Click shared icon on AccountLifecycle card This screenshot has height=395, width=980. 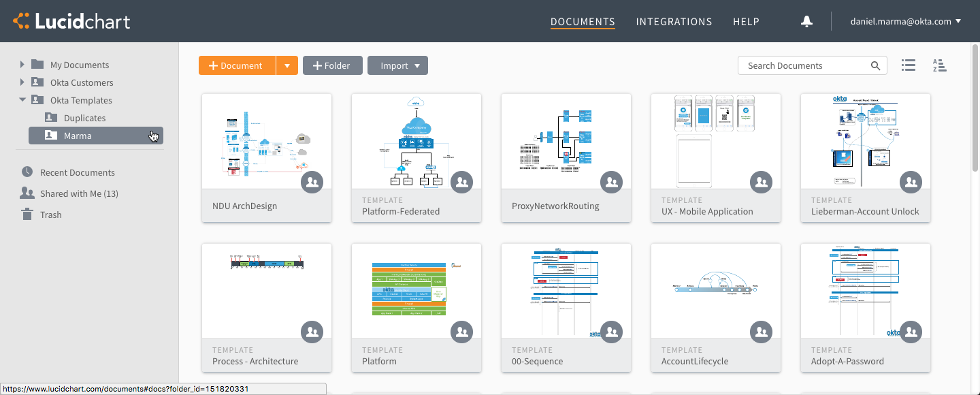tap(761, 332)
